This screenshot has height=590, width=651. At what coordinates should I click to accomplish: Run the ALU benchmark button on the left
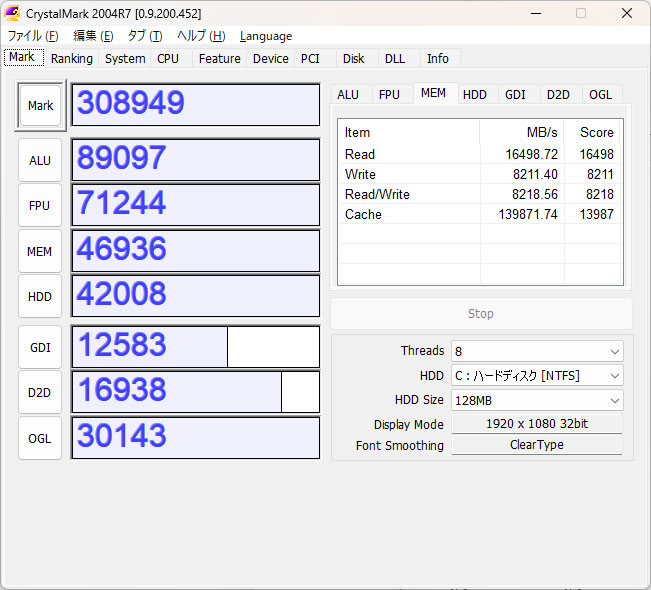(40, 160)
